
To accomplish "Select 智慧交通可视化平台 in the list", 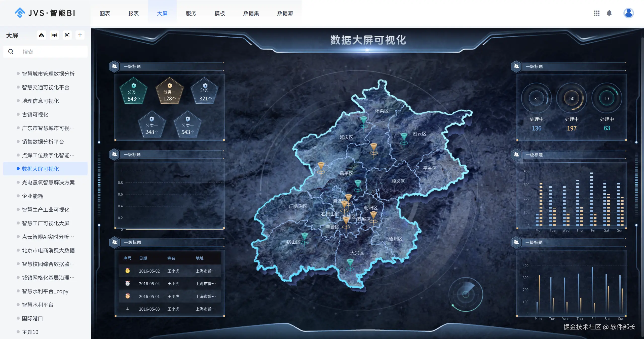I will pos(45,87).
